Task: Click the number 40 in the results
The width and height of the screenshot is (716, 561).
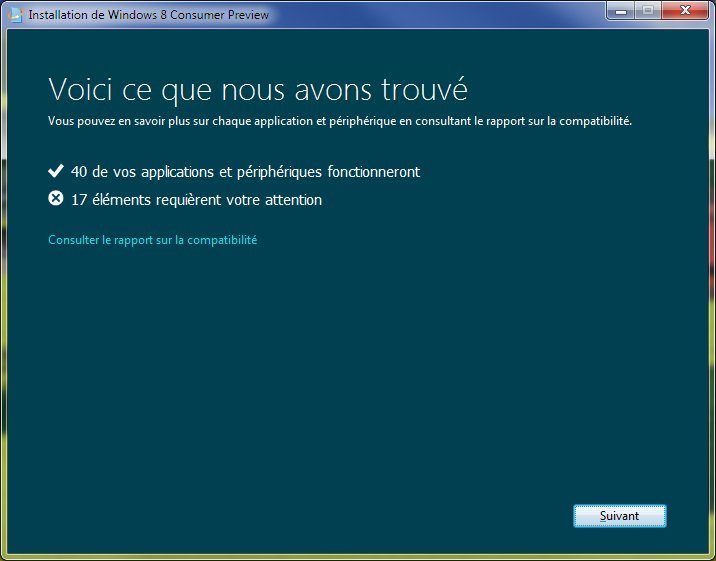Action: tap(80, 172)
